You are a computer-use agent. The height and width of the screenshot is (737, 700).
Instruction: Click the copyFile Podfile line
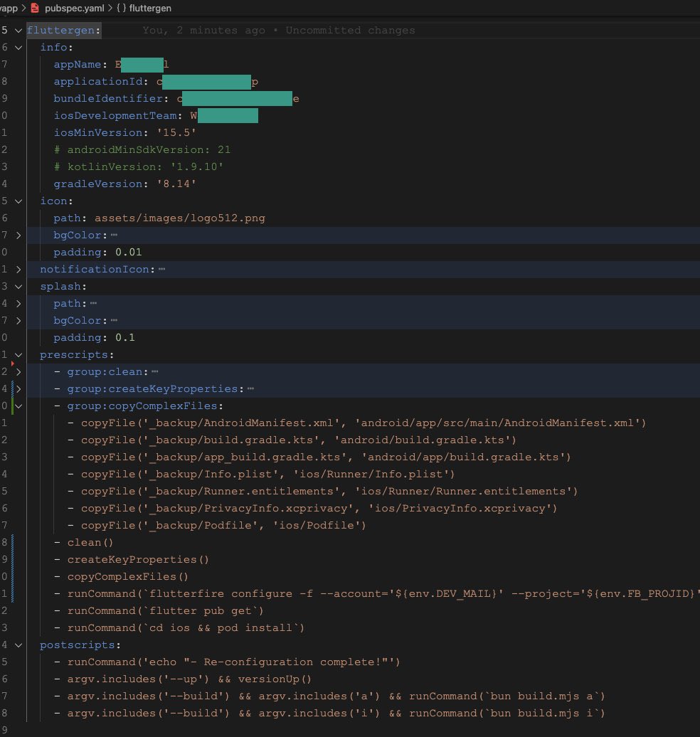click(x=217, y=526)
